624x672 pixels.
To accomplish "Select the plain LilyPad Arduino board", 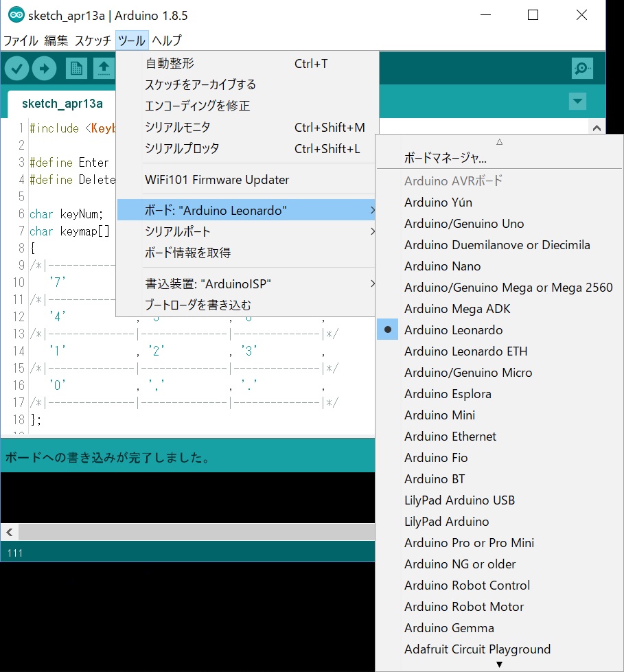I will click(x=499, y=522).
